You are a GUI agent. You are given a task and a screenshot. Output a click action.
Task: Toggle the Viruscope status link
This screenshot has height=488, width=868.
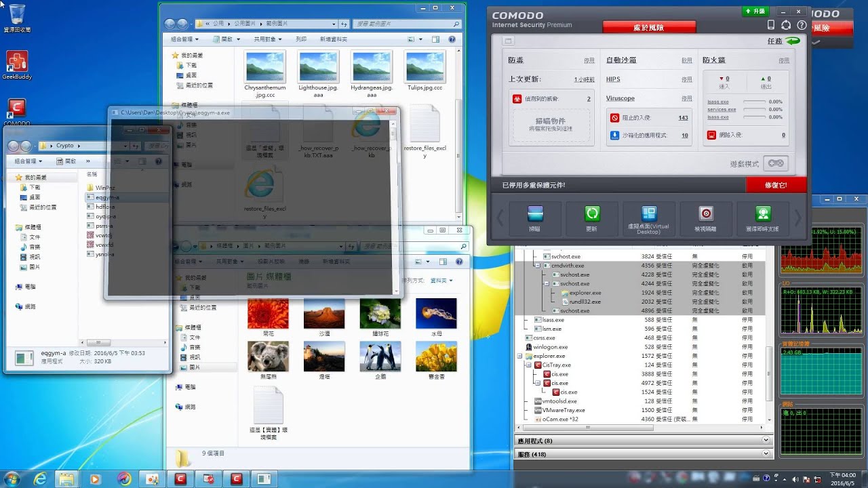[x=687, y=98]
